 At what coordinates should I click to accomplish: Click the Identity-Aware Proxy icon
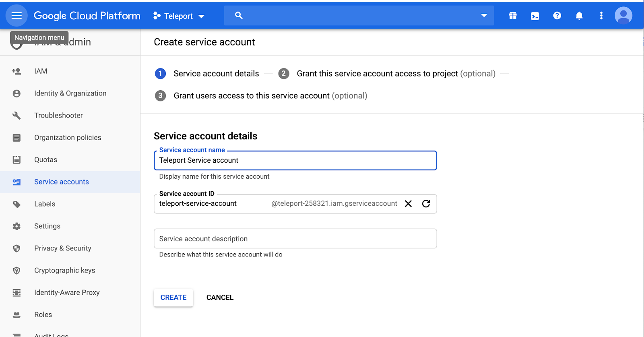[x=17, y=293]
